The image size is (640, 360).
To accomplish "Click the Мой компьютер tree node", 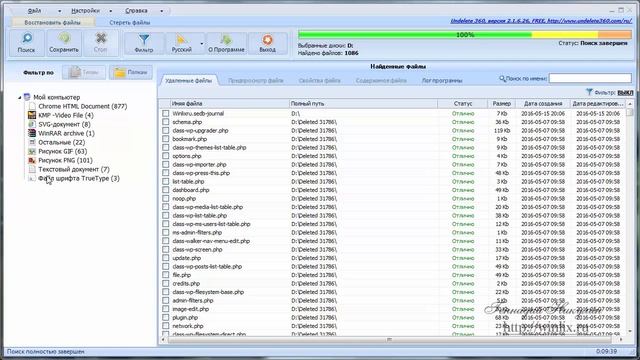I will (56, 97).
